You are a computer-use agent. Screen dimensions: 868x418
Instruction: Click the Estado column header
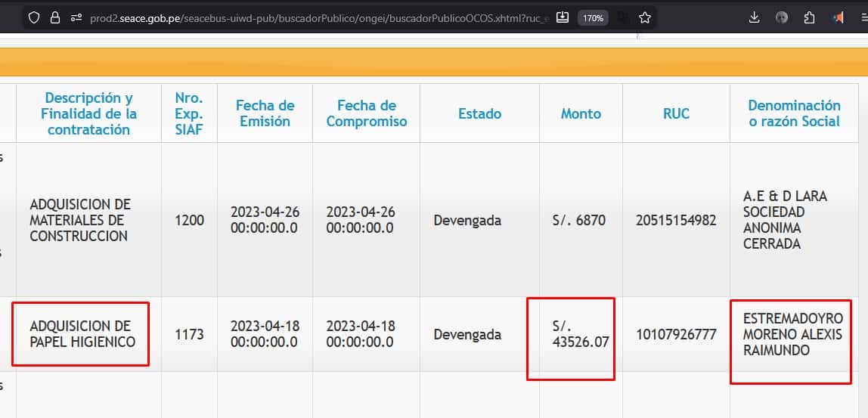[479, 113]
